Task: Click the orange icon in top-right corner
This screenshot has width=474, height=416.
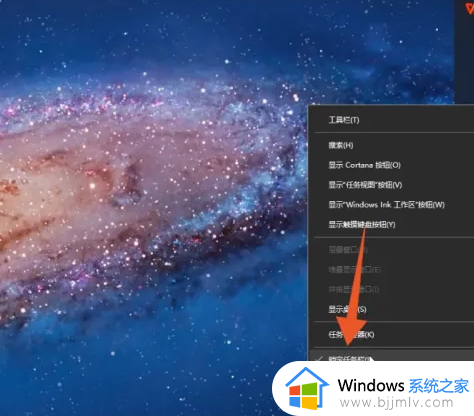Action: tap(470, 8)
